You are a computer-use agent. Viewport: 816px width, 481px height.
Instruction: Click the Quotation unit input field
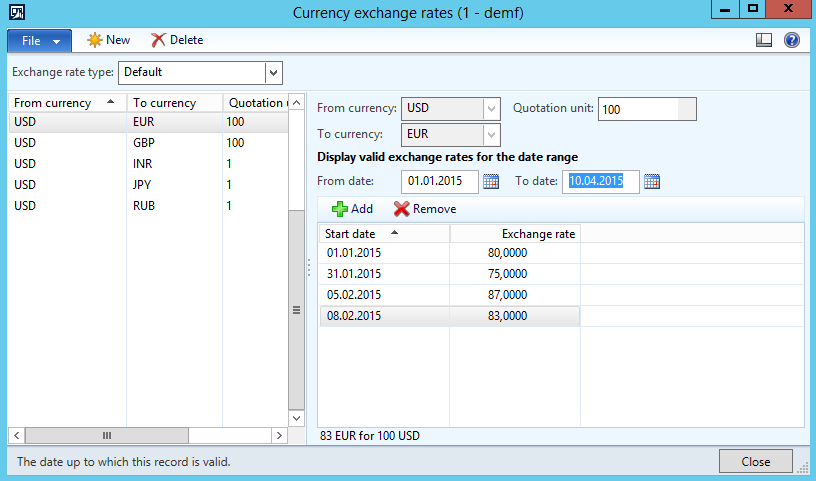pos(638,109)
